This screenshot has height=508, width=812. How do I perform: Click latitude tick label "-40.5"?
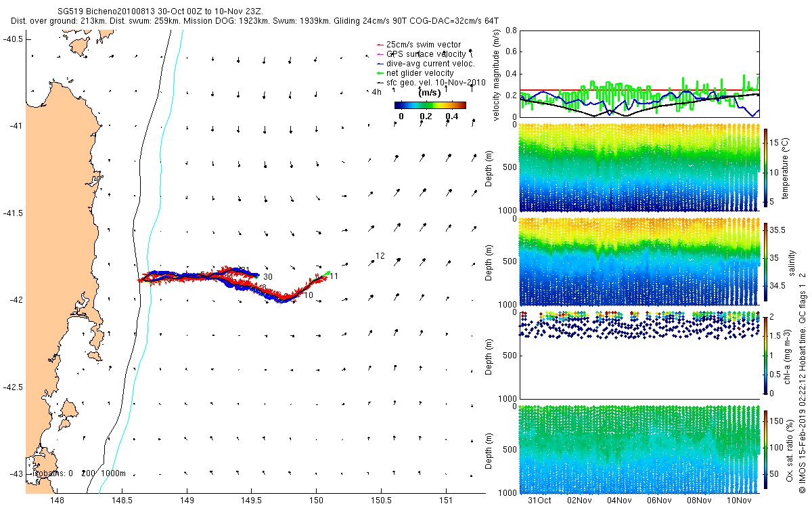tap(13, 39)
